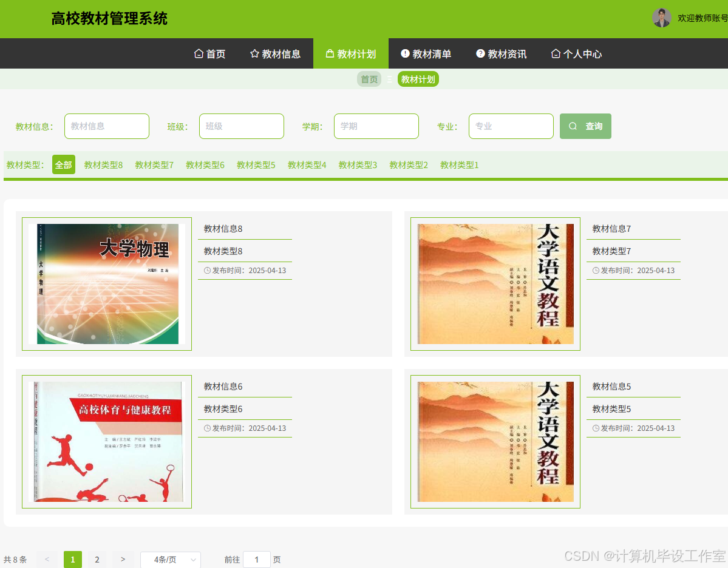The height and width of the screenshot is (568, 728).
Task: Click 欢迎教师账号 greeting text
Action: 702,18
